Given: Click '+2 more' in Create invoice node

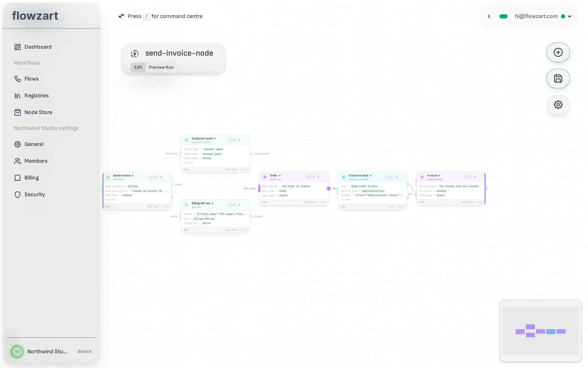Looking at the screenshot, I should (346, 200).
